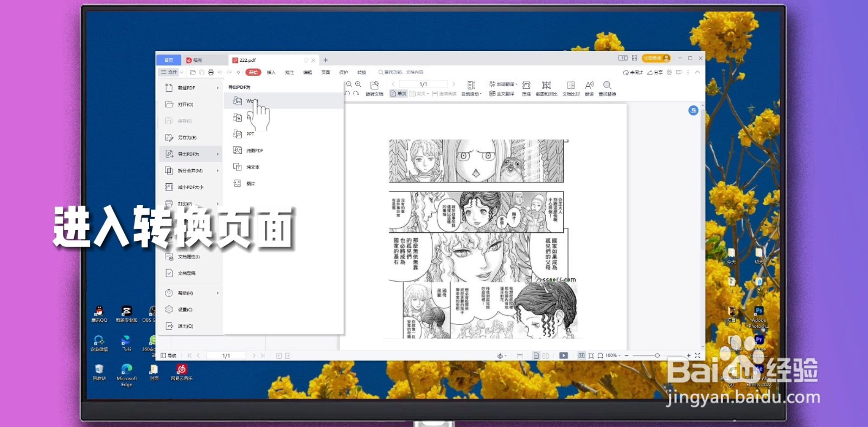Collapse the ribbon with the chevron
Screen dimensions: 868x427
click(698, 72)
